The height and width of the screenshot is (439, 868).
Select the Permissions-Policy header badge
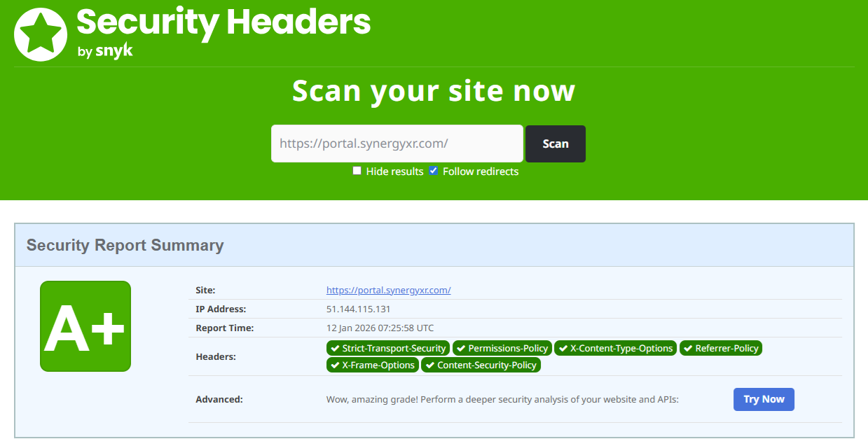coord(502,349)
